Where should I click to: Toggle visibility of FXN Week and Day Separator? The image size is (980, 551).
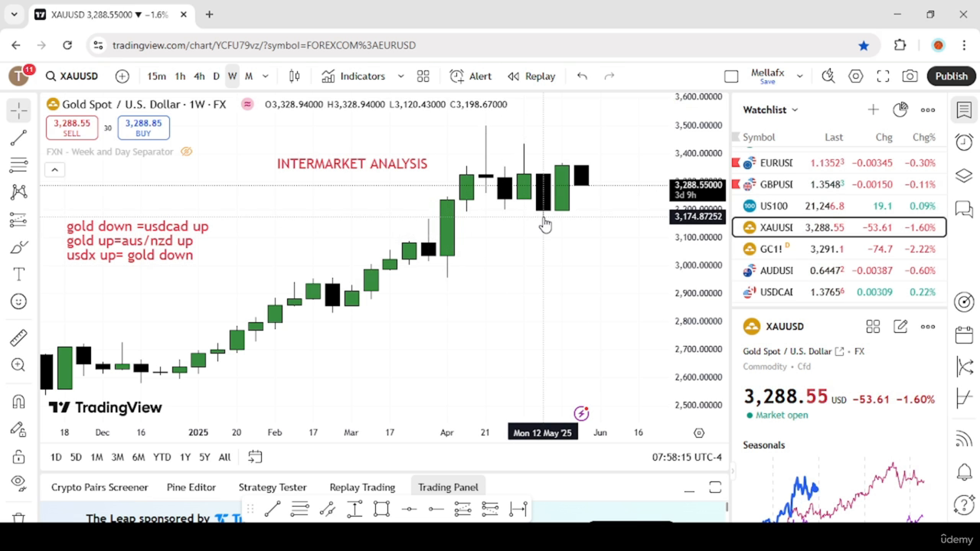click(186, 152)
